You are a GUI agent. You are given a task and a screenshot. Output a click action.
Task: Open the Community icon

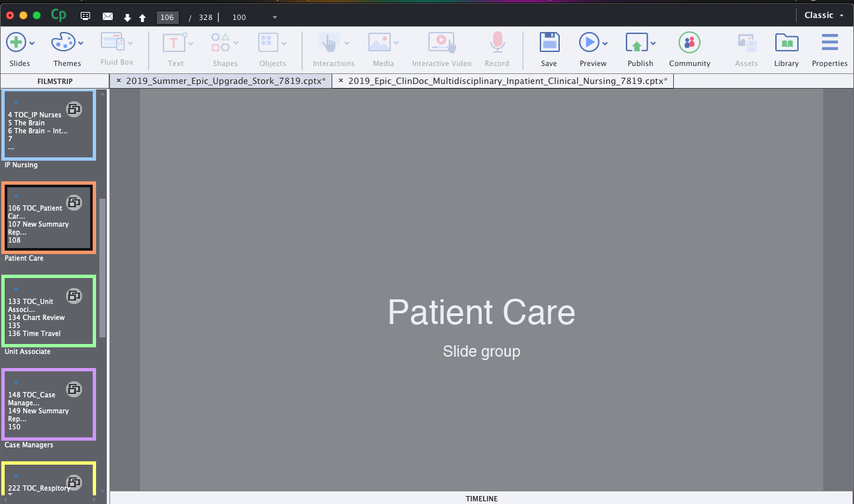click(689, 43)
